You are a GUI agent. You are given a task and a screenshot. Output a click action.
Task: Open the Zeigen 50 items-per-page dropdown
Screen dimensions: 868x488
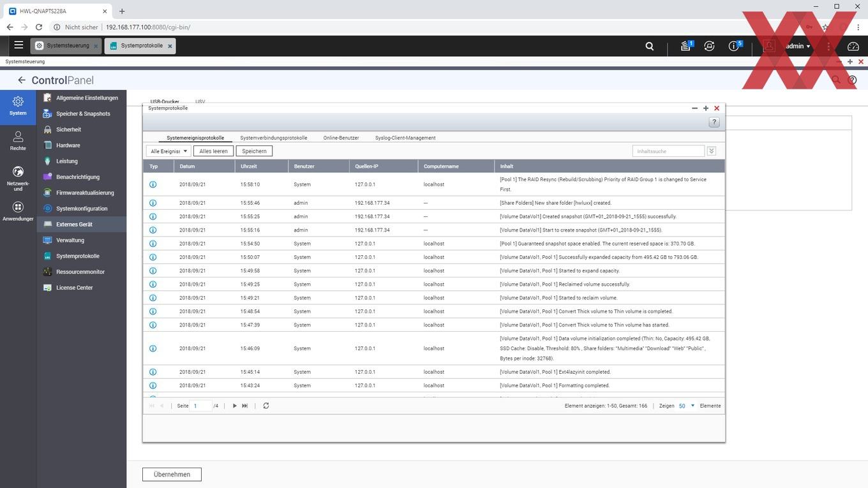tap(687, 406)
